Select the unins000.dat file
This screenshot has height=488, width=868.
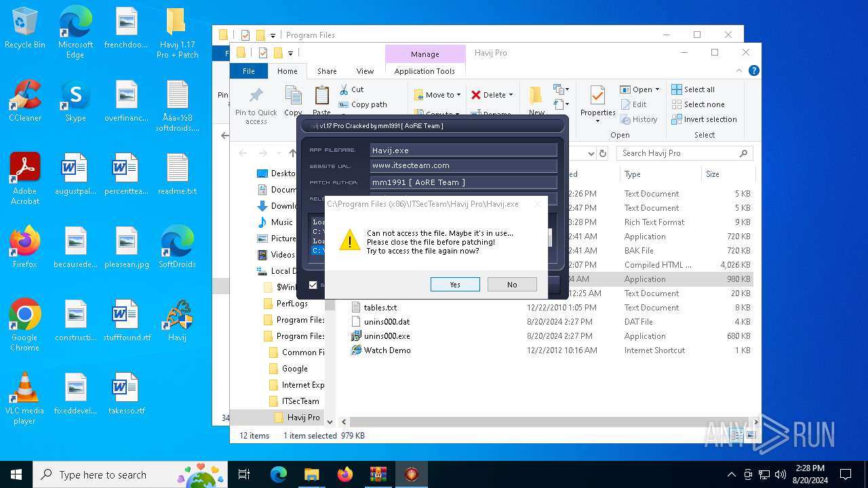click(x=387, y=322)
